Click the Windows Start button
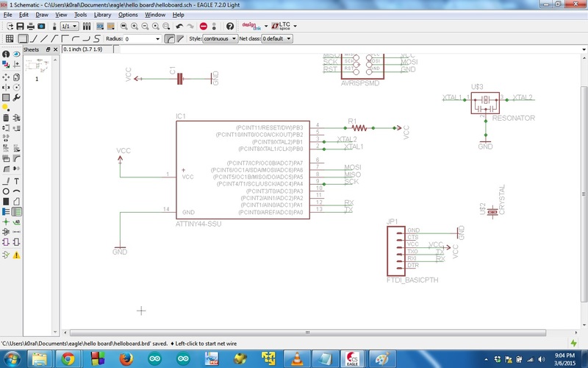This screenshot has height=368, width=588. click(x=12, y=359)
